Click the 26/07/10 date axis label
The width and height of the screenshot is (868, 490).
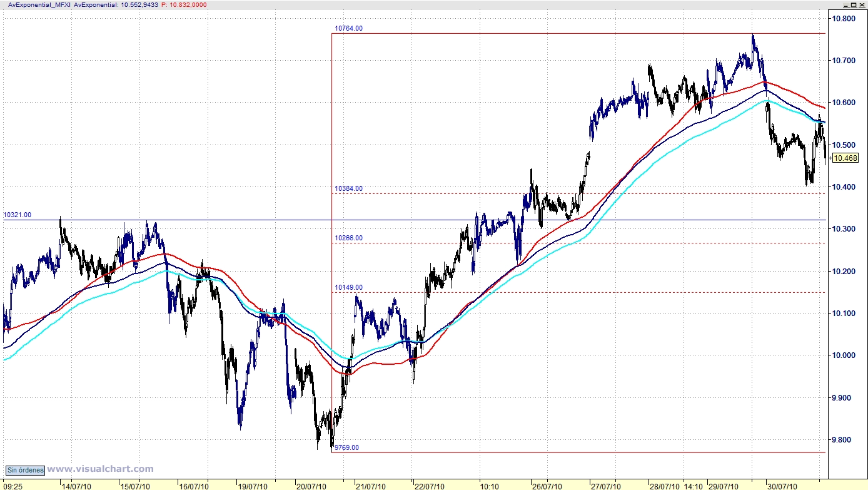547,486
